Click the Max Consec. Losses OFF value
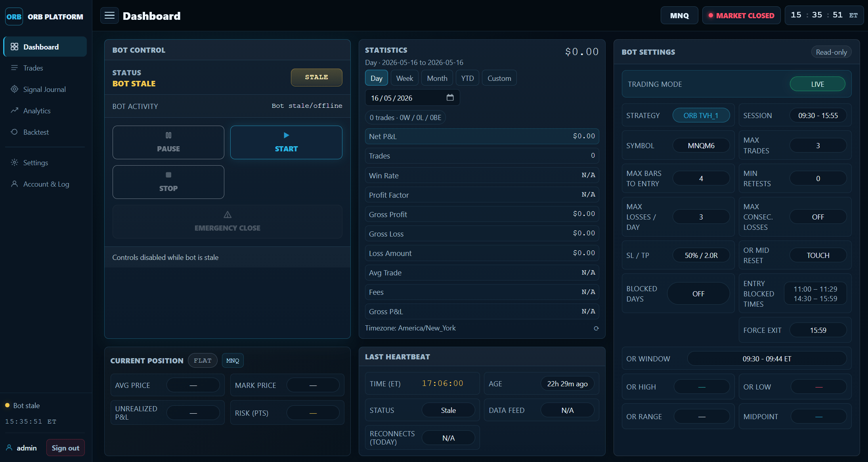The height and width of the screenshot is (462, 868). [x=818, y=217]
